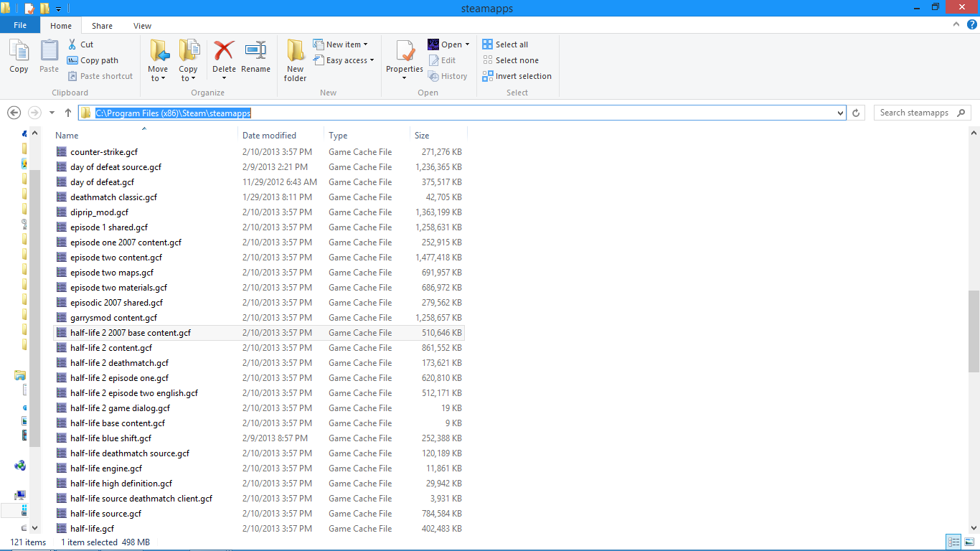Go up one folder level
980x551 pixels.
[x=68, y=113]
